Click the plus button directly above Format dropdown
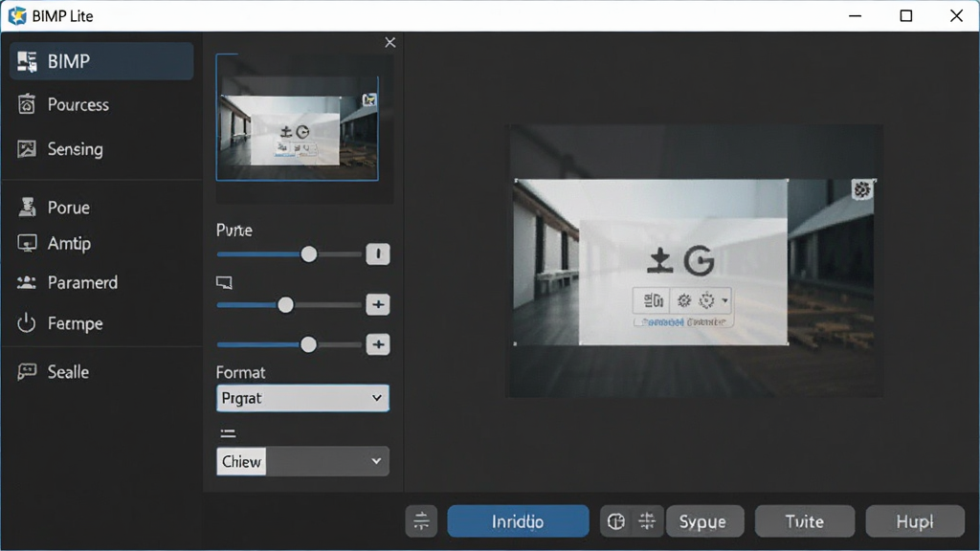 coord(377,344)
